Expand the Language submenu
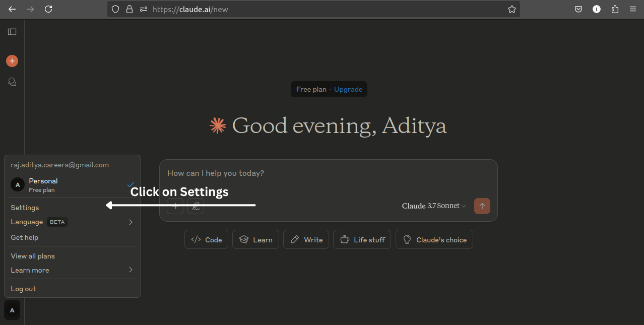This screenshot has width=644, height=325. click(27, 222)
